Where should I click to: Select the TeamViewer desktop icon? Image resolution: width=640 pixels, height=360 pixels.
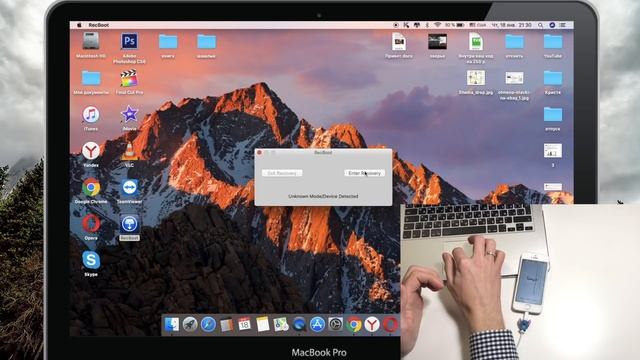pyautogui.click(x=129, y=188)
